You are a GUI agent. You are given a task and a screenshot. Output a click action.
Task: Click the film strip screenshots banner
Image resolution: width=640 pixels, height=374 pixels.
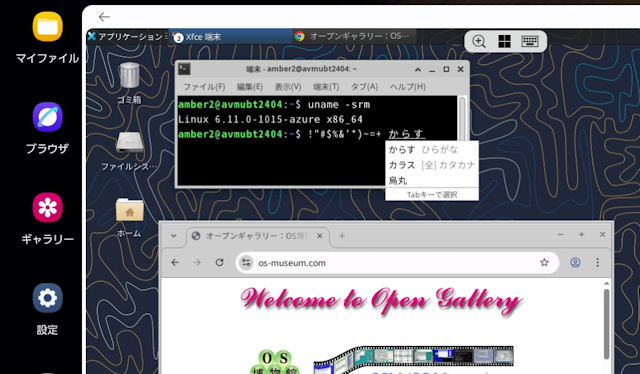(413, 360)
